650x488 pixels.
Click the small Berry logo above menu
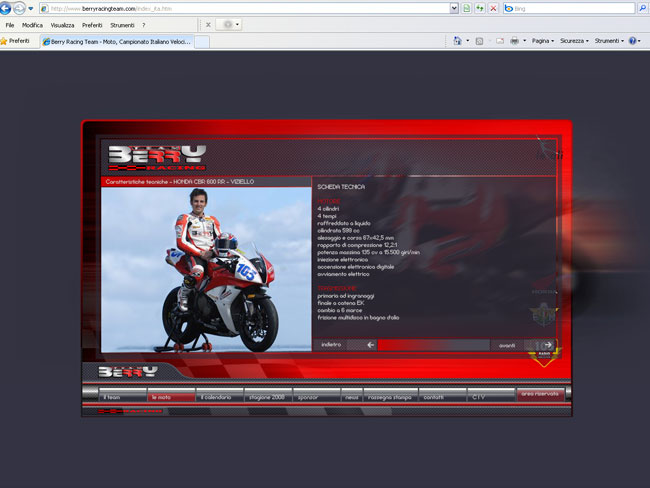point(128,371)
